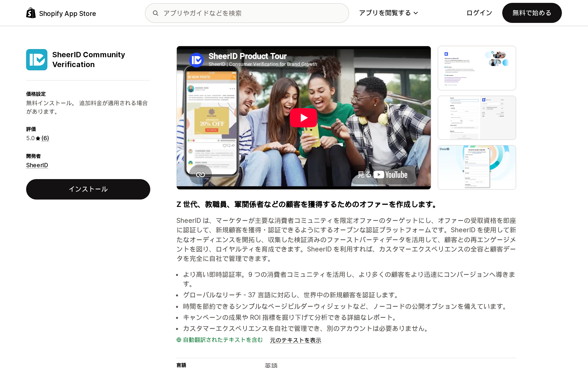Screen dimensions: 588x368
Task: Open the Shopify App Store home link
Action: (61, 13)
